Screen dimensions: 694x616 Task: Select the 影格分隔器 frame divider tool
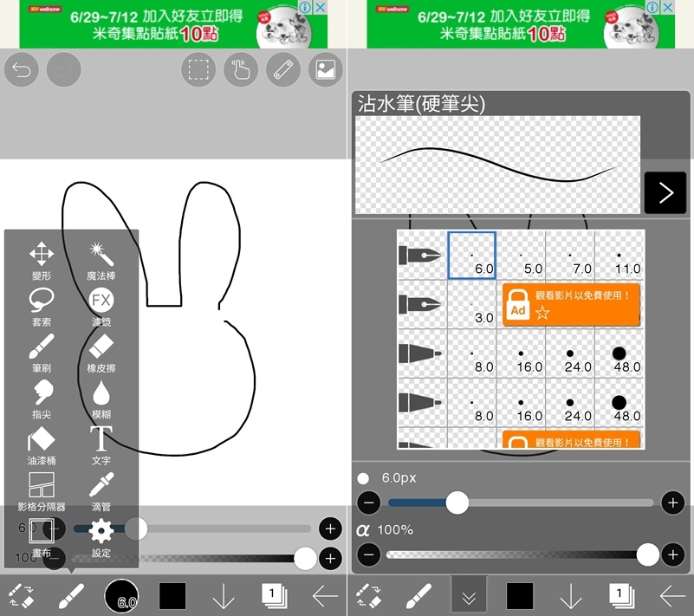[x=42, y=491]
